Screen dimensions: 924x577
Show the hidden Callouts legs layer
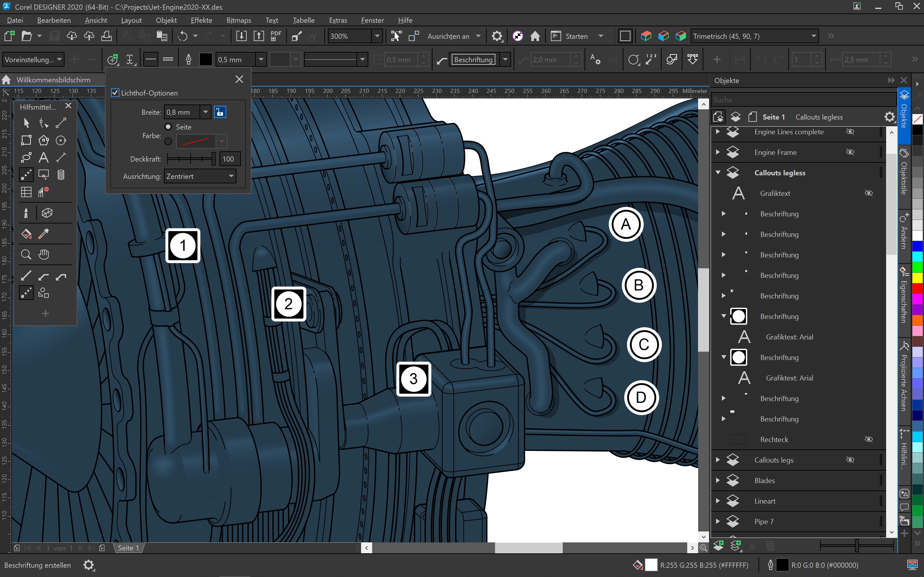coord(850,460)
